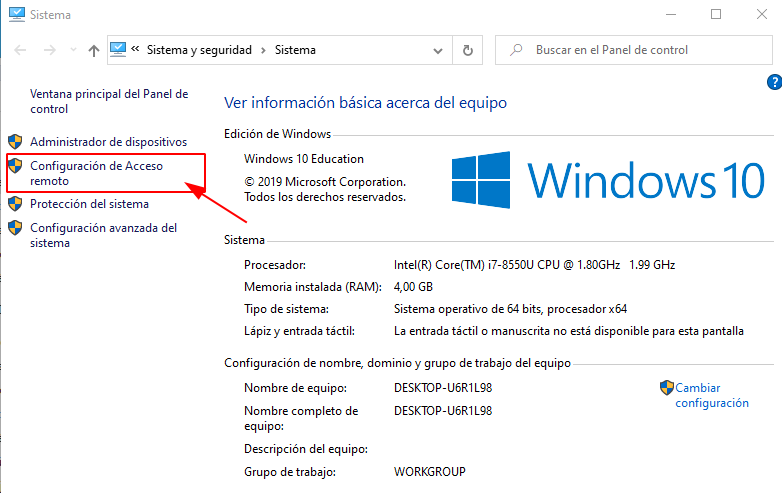Click the Memoria instalada (RAM): label
This screenshot has width=782, height=493.
[313, 287]
